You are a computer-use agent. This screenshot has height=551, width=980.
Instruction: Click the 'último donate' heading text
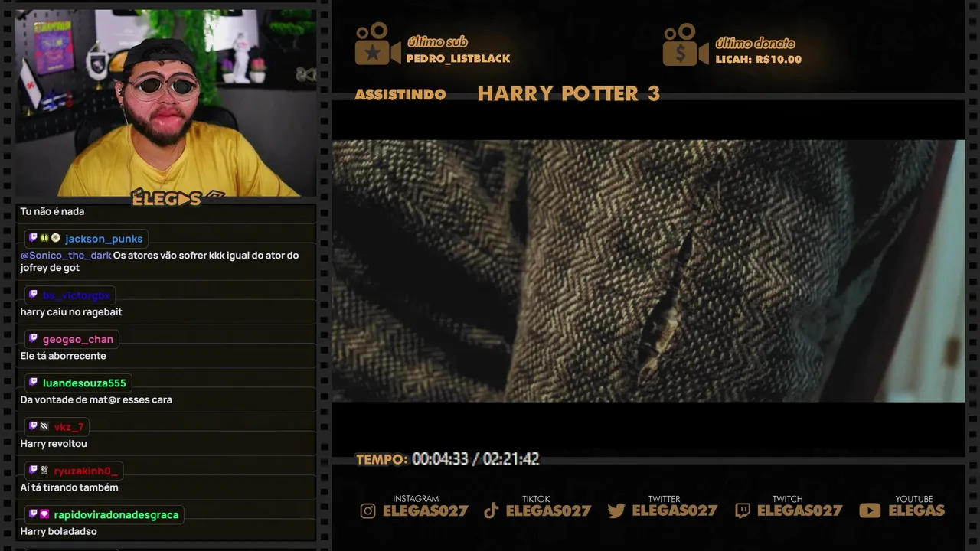pos(755,43)
